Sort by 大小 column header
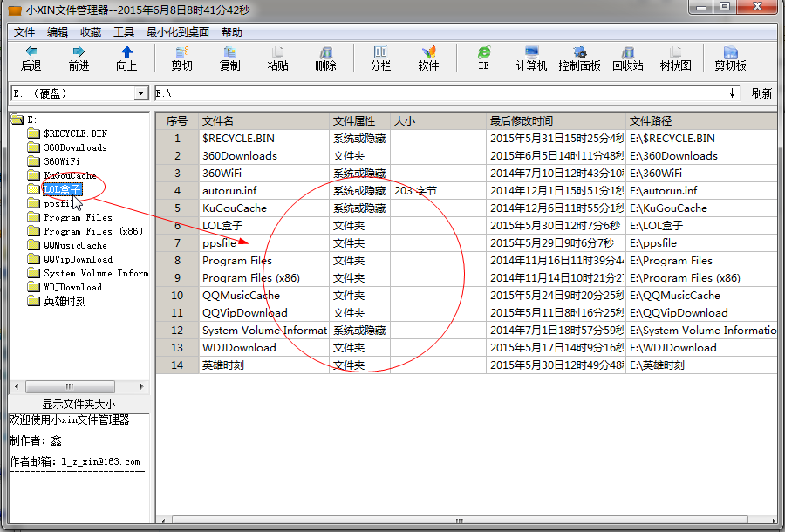This screenshot has height=532, width=785. pyautogui.click(x=438, y=120)
